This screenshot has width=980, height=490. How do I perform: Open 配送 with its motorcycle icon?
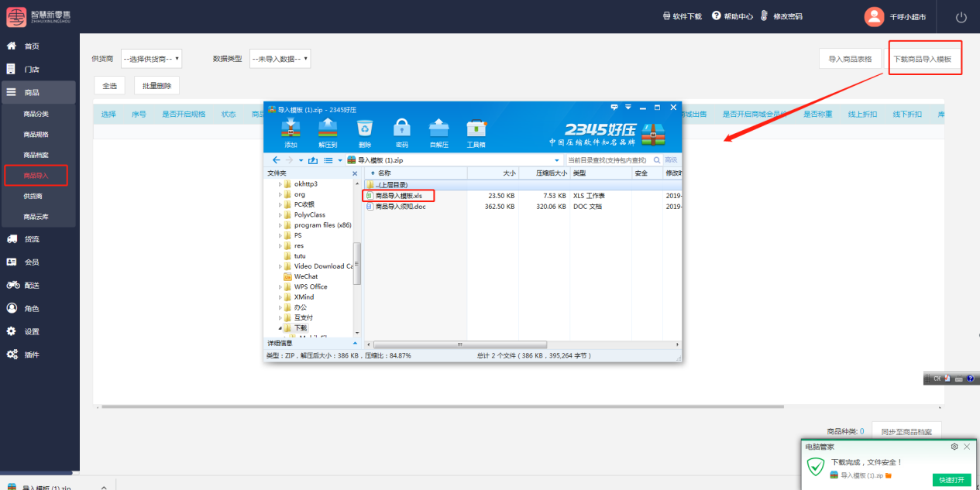pos(12,285)
